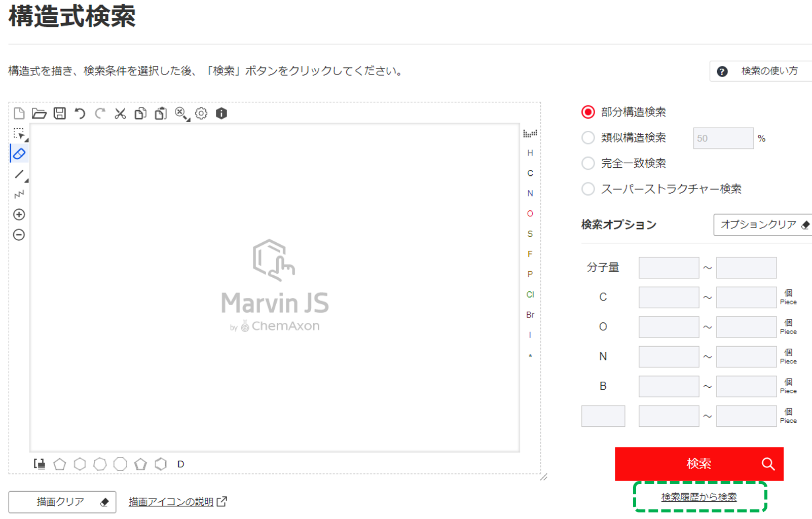Click the Marvin JS drawing canvas
The width and height of the screenshot is (812, 519).
(x=275, y=287)
